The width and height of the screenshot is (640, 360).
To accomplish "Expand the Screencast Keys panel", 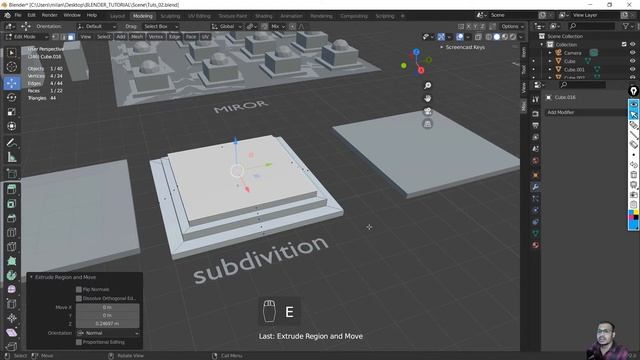I will [x=441, y=47].
